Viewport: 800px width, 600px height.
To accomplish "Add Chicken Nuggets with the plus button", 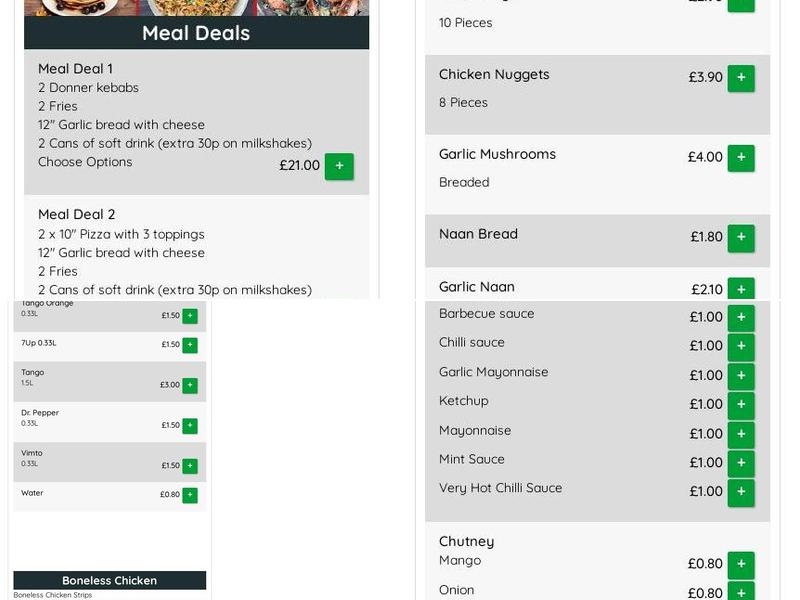I will [741, 78].
